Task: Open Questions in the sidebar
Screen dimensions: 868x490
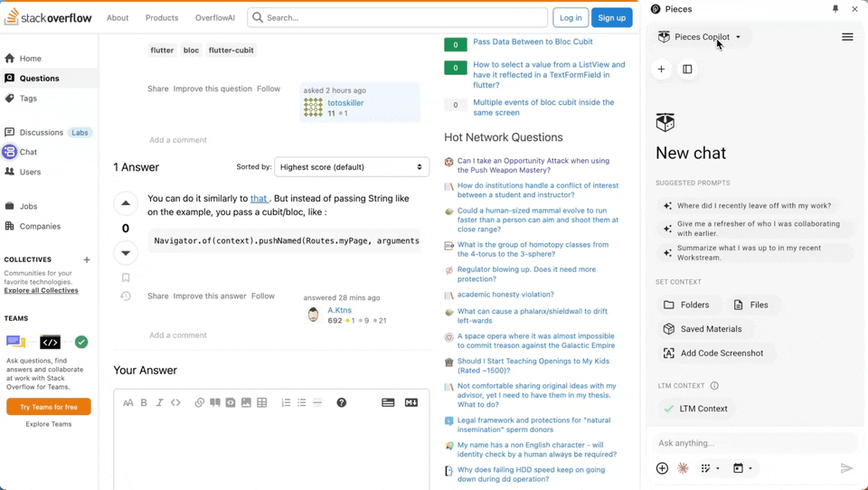Action: pyautogui.click(x=49, y=78)
